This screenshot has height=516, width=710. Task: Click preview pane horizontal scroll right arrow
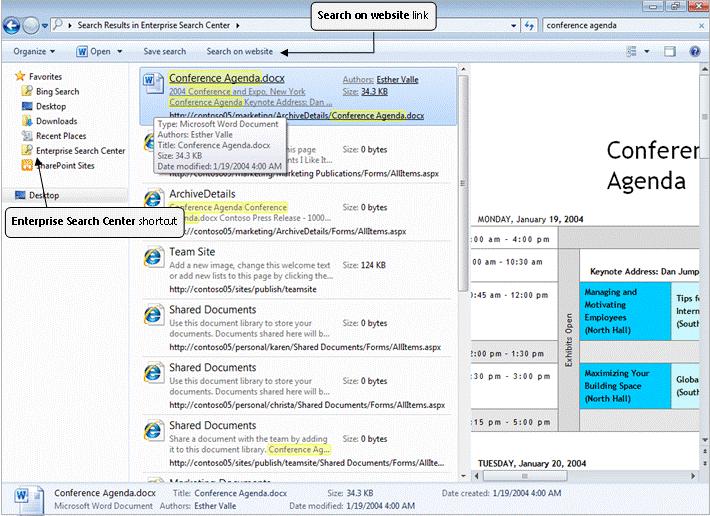click(693, 476)
